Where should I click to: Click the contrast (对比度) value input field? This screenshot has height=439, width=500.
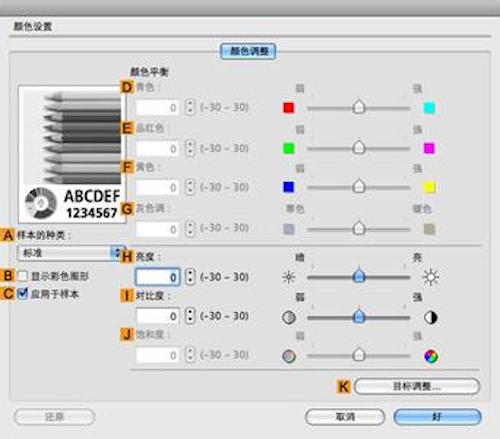(x=158, y=316)
